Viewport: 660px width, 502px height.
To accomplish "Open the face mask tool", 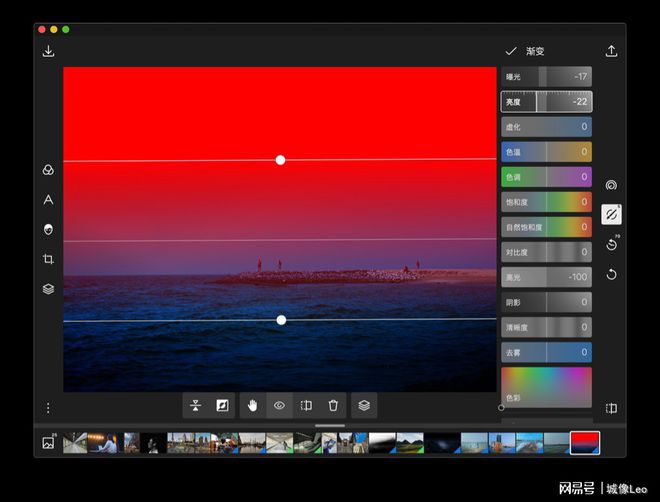I will [48, 229].
